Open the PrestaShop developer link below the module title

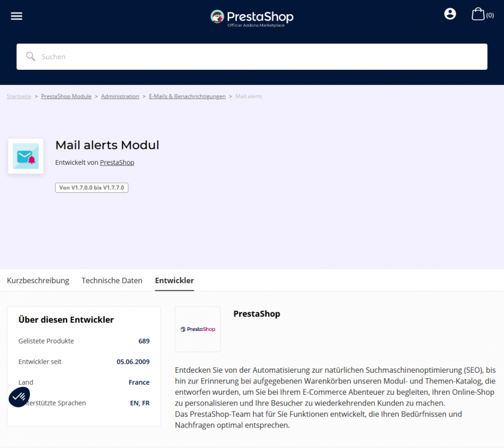tap(117, 162)
